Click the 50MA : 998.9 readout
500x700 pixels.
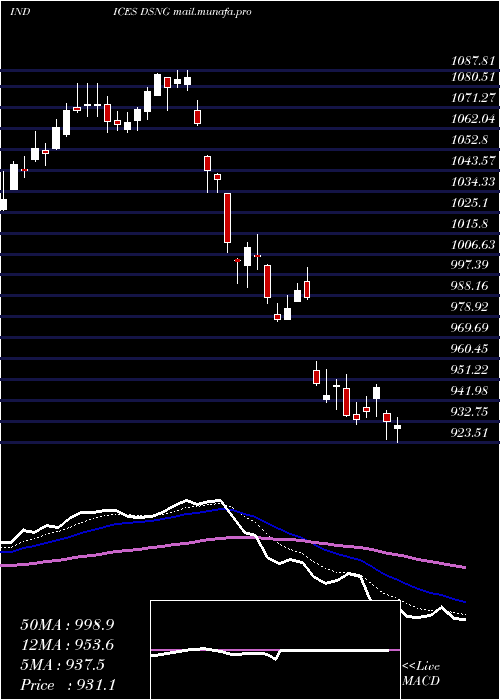[67, 625]
